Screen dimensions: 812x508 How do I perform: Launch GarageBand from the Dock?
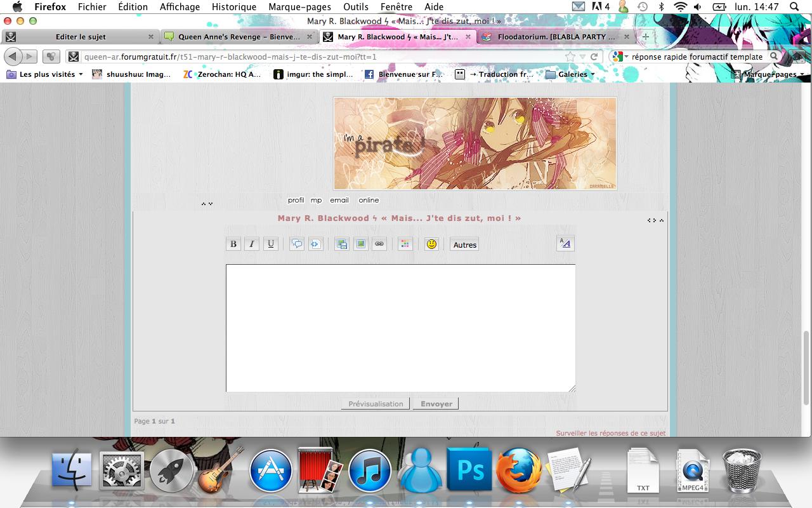[221, 470]
